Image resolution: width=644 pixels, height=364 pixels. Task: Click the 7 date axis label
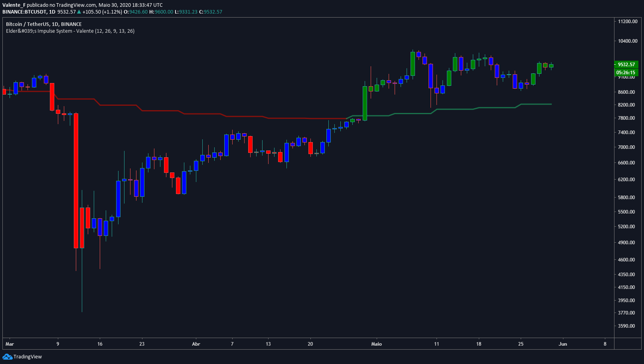pyautogui.click(x=232, y=344)
